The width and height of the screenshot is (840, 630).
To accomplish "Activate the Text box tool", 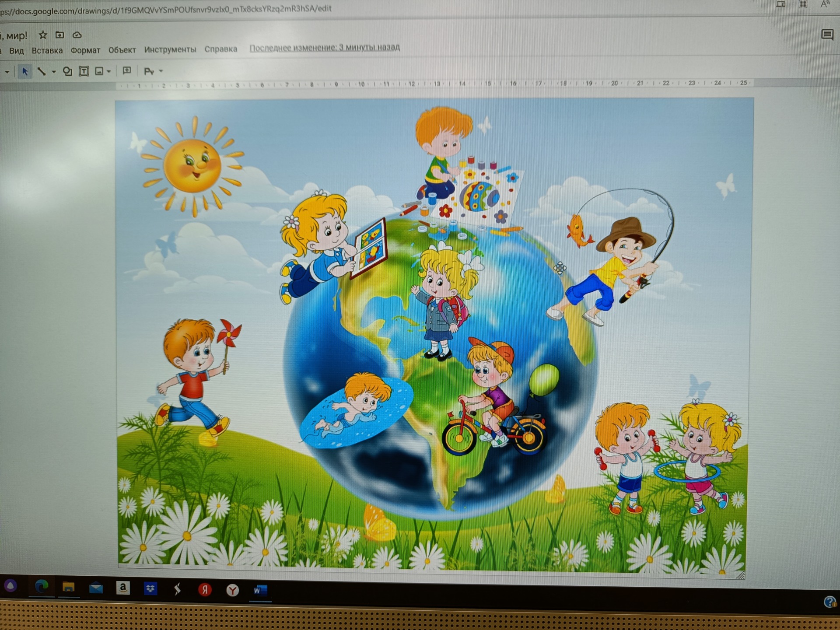I will 84,71.
